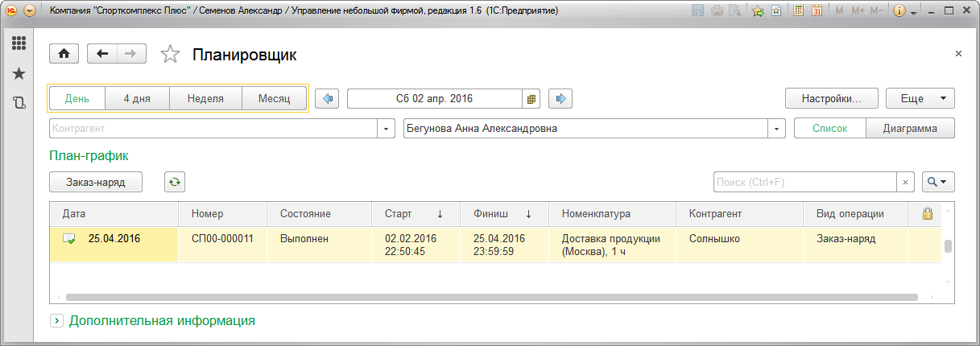
Task: Sort by Контрагент column header
Action: (x=740, y=214)
